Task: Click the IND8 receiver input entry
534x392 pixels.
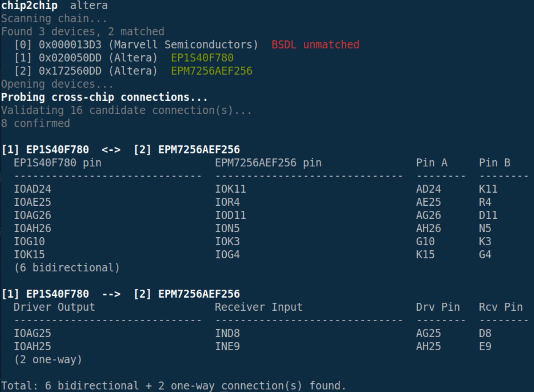Action: tap(227, 333)
